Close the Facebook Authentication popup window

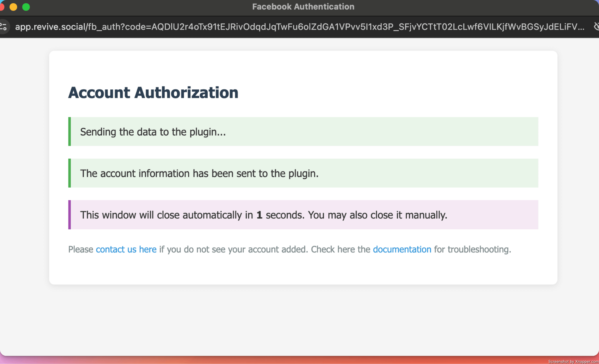click(x=1, y=7)
